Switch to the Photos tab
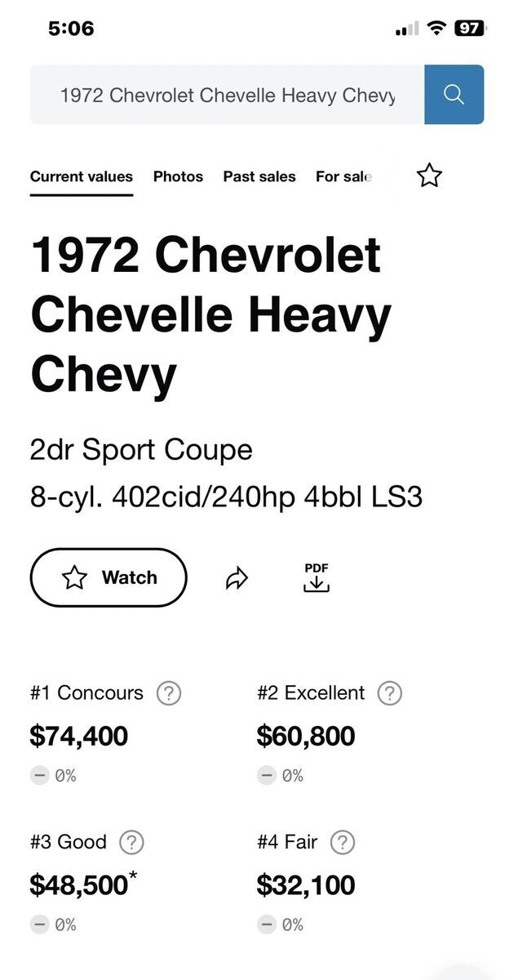514x980 pixels. [x=178, y=176]
